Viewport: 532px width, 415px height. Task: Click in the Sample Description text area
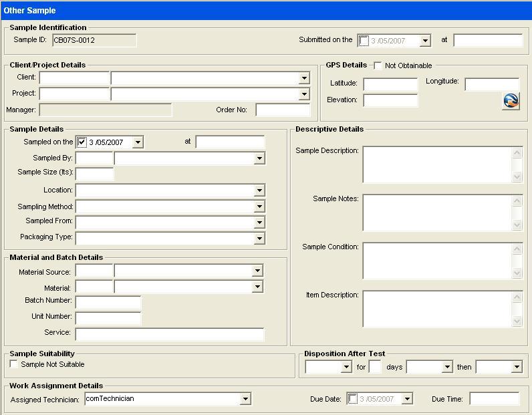click(437, 164)
